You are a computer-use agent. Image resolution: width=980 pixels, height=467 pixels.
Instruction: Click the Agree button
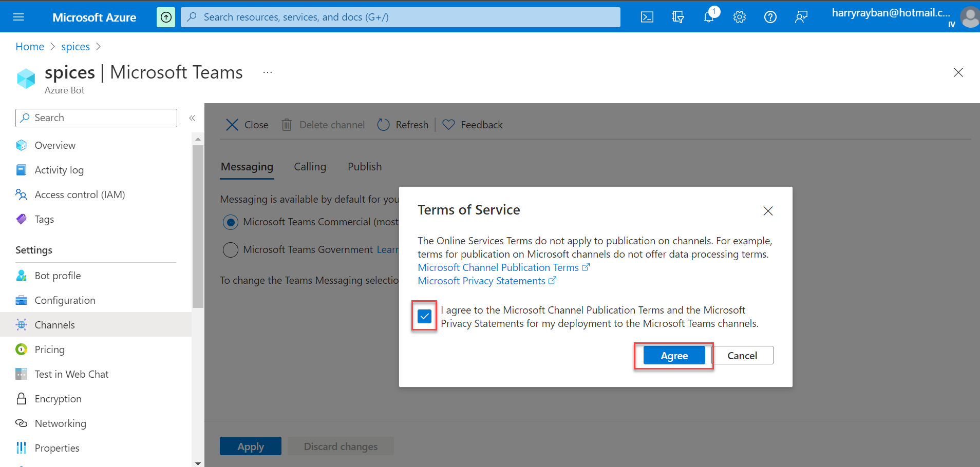(674, 356)
